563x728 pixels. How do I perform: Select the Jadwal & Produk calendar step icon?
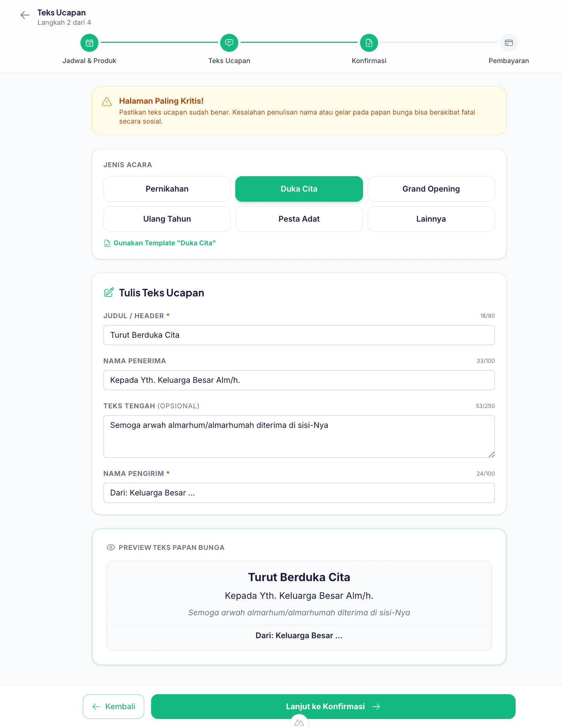point(89,43)
